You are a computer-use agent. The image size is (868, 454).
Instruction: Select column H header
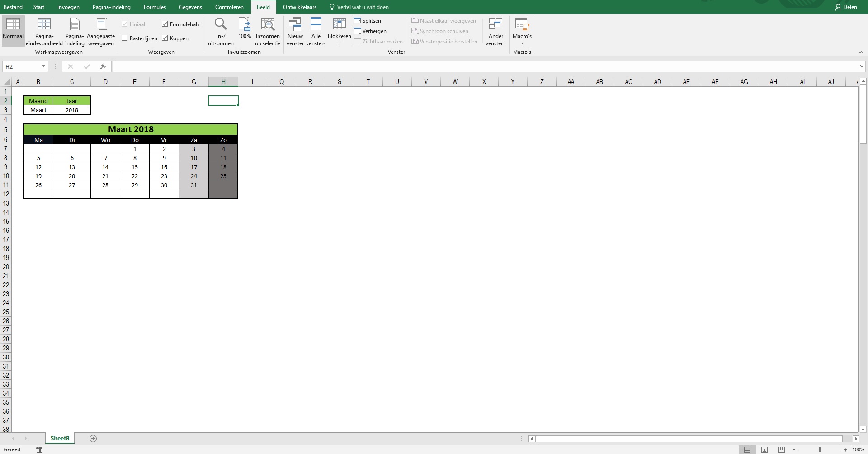223,82
